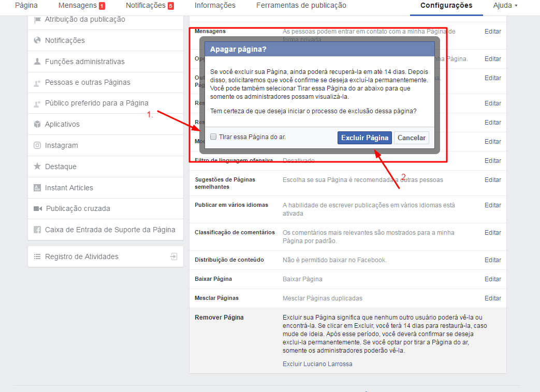The height and width of the screenshot is (392, 540).
Task: Select Pessoas e outras Páginas sidebar item
Action: pyautogui.click(x=106, y=83)
